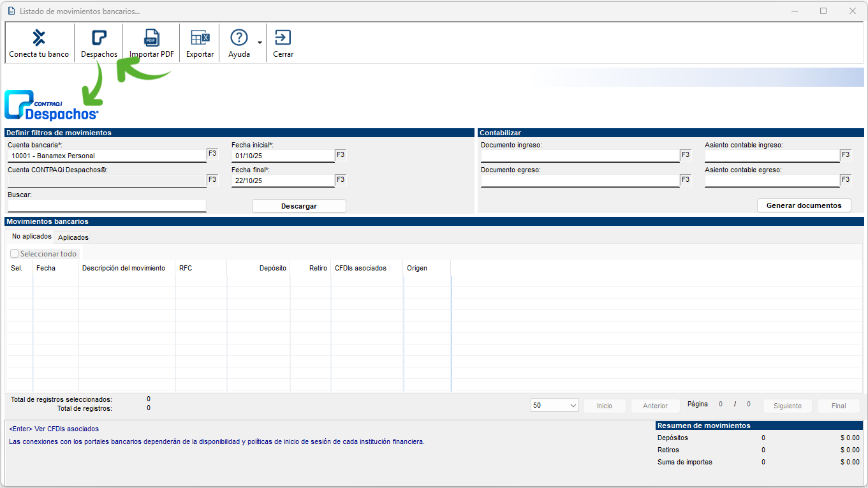The width and height of the screenshot is (868, 488).
Task: Click the Conecta tu banco toolbar icon
Action: [x=39, y=38]
